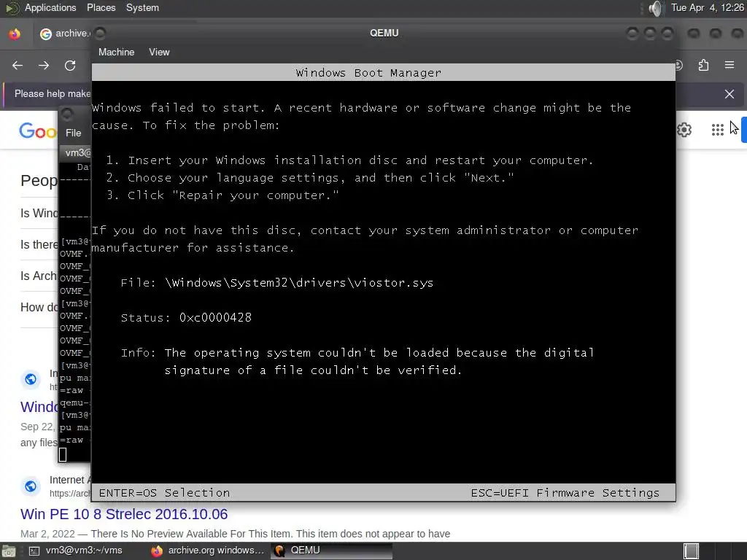This screenshot has width=747, height=560.
Task: Open the Places menu in top panel
Action: tap(101, 7)
